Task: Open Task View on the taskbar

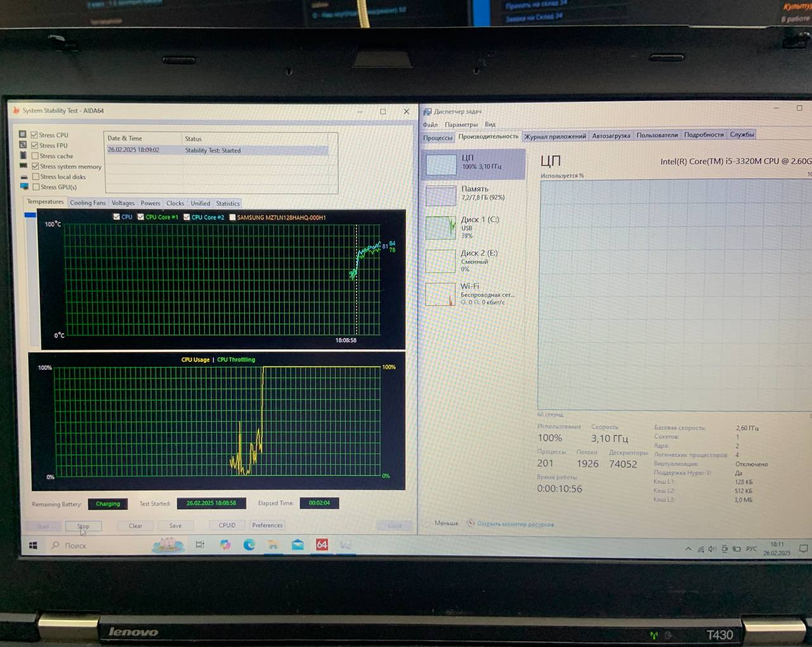Action: coord(200,545)
